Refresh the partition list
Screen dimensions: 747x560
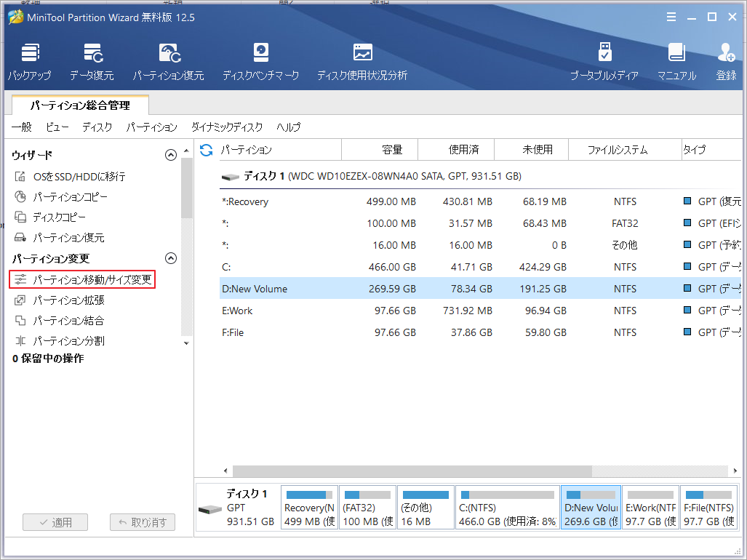pos(207,150)
